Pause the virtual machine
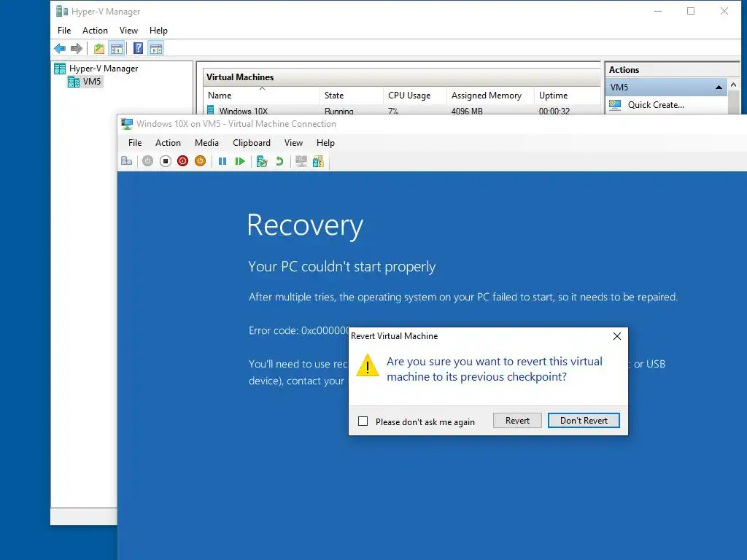Image resolution: width=747 pixels, height=560 pixels. click(x=222, y=161)
